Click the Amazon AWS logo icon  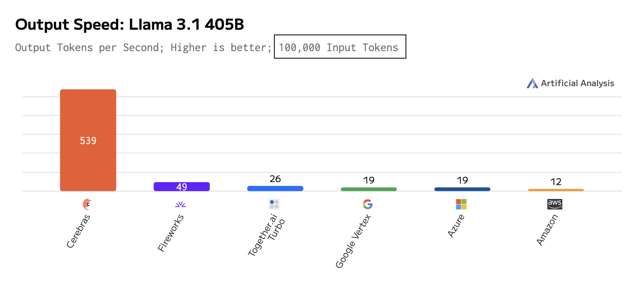click(x=554, y=204)
